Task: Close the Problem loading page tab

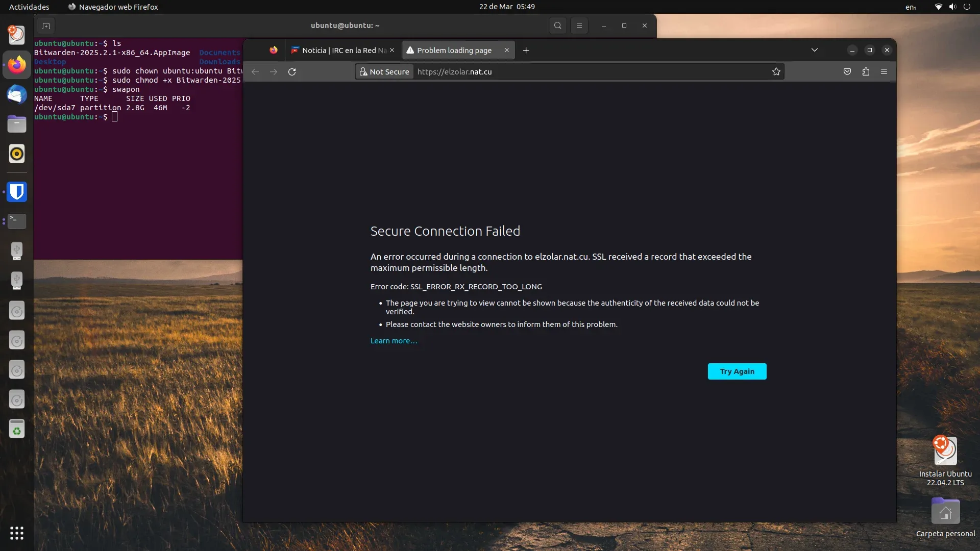Action: coord(506,50)
